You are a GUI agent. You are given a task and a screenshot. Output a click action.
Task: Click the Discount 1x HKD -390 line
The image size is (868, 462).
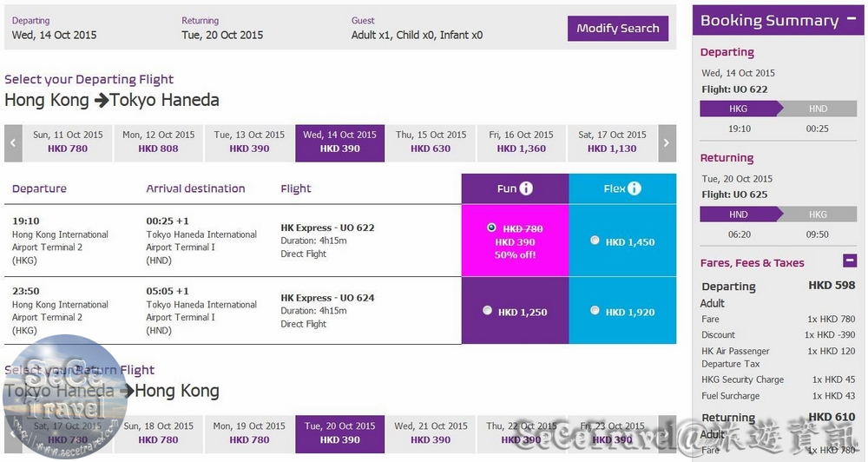click(x=779, y=334)
